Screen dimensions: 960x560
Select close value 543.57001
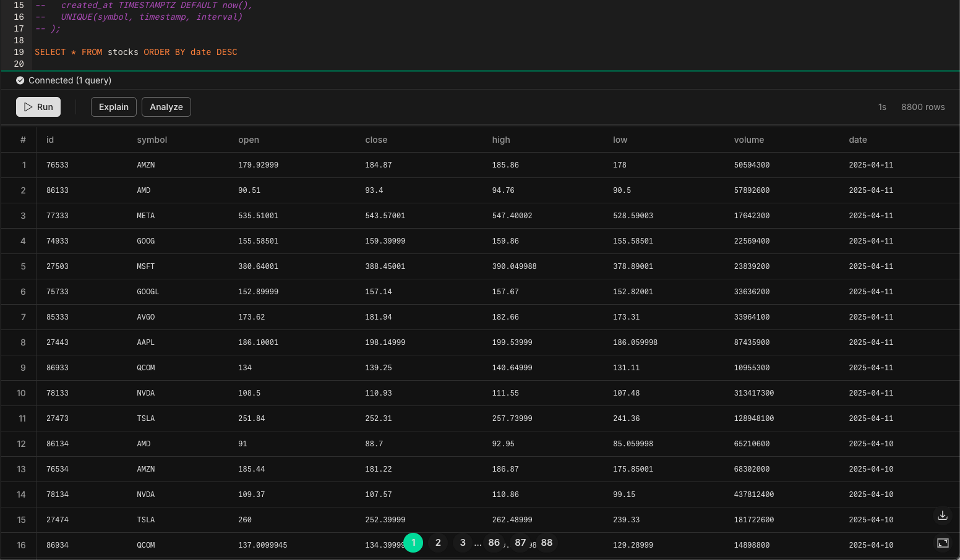point(385,216)
